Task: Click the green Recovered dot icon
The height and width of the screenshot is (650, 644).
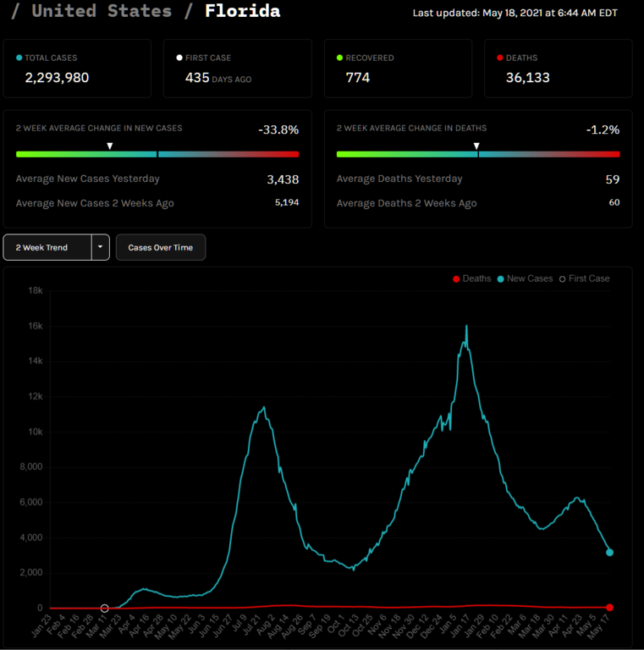Action: point(339,58)
